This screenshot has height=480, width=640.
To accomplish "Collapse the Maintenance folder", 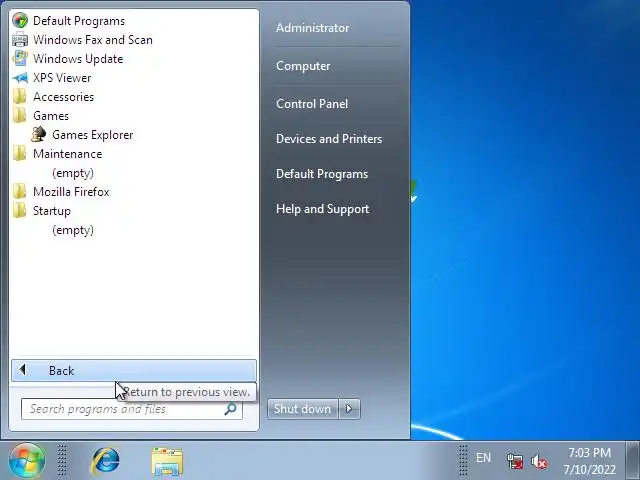I will tap(68, 154).
